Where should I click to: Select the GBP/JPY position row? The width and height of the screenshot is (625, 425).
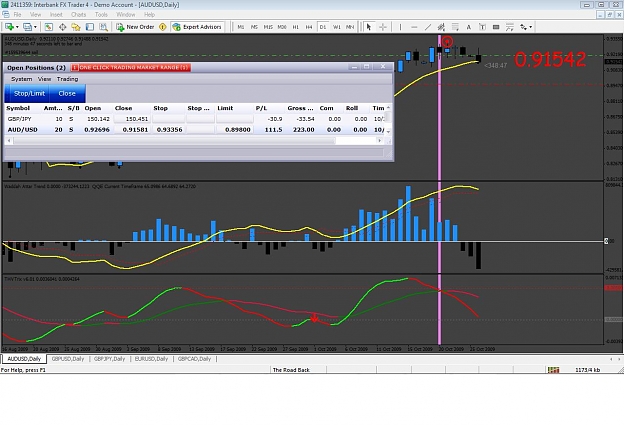195,119
